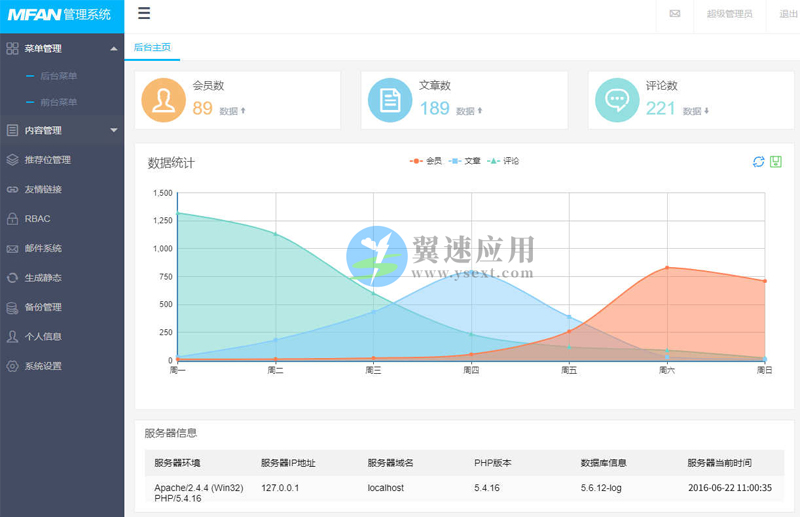Toggle 会员 series in chart legend

pos(426,161)
